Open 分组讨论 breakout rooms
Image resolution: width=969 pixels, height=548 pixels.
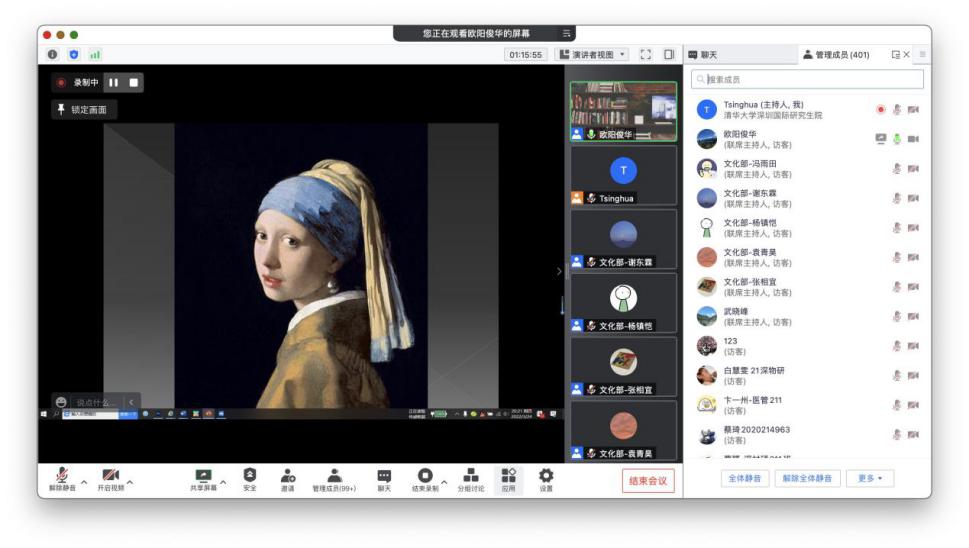[471, 479]
